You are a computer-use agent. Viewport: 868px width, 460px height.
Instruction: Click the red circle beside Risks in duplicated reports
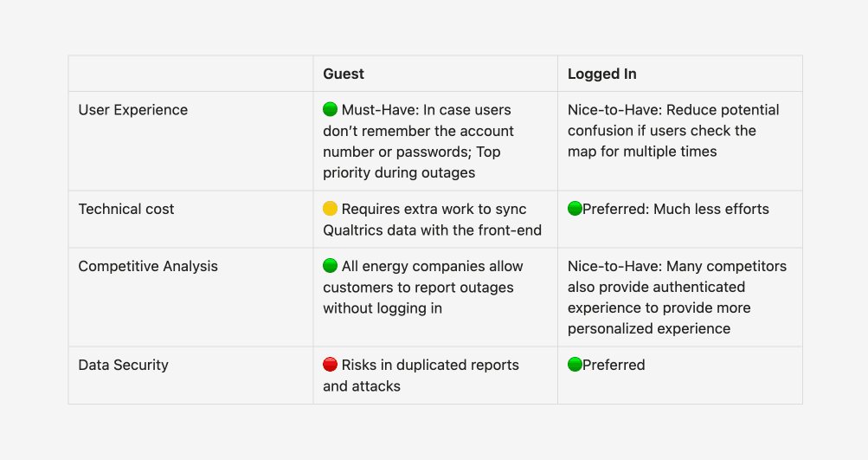[330, 364]
